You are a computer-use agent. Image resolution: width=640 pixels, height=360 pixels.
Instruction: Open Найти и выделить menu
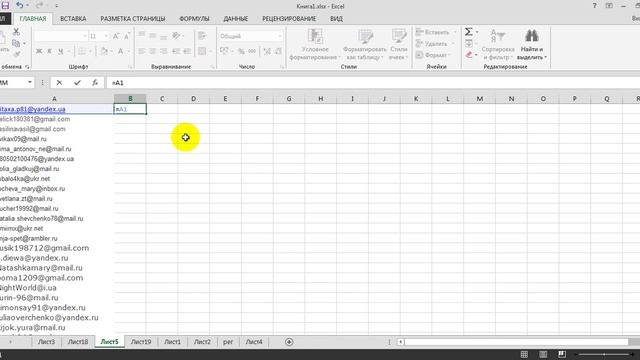click(531, 44)
